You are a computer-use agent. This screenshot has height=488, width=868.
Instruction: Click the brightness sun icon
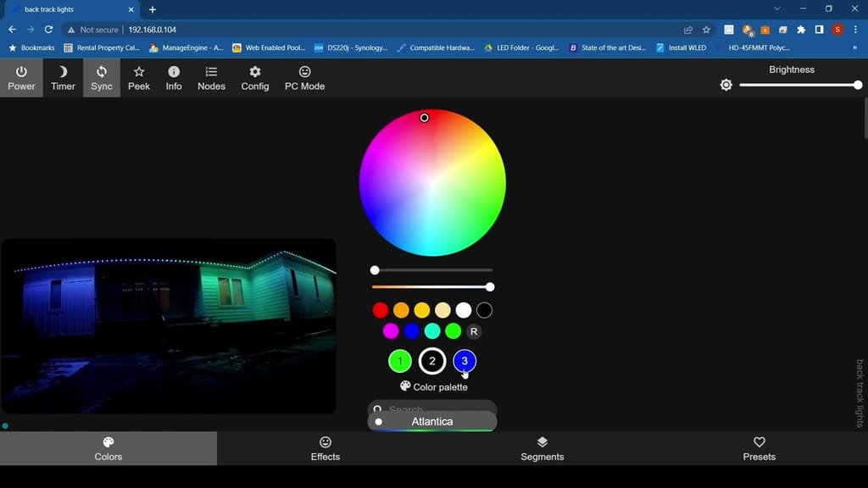(726, 85)
